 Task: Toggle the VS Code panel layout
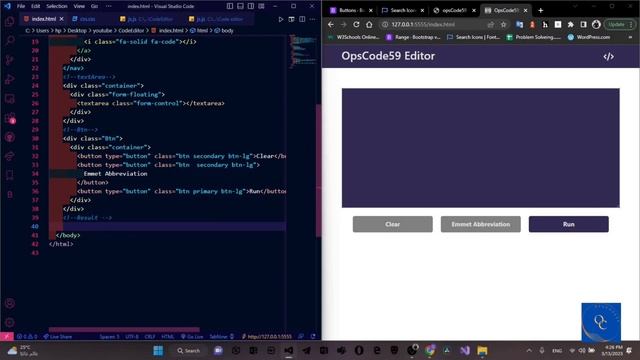click(x=240, y=6)
